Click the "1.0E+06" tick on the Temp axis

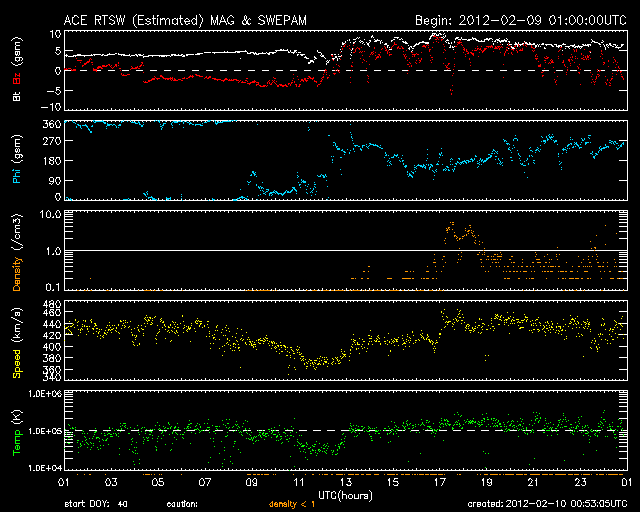pyautogui.click(x=45, y=394)
